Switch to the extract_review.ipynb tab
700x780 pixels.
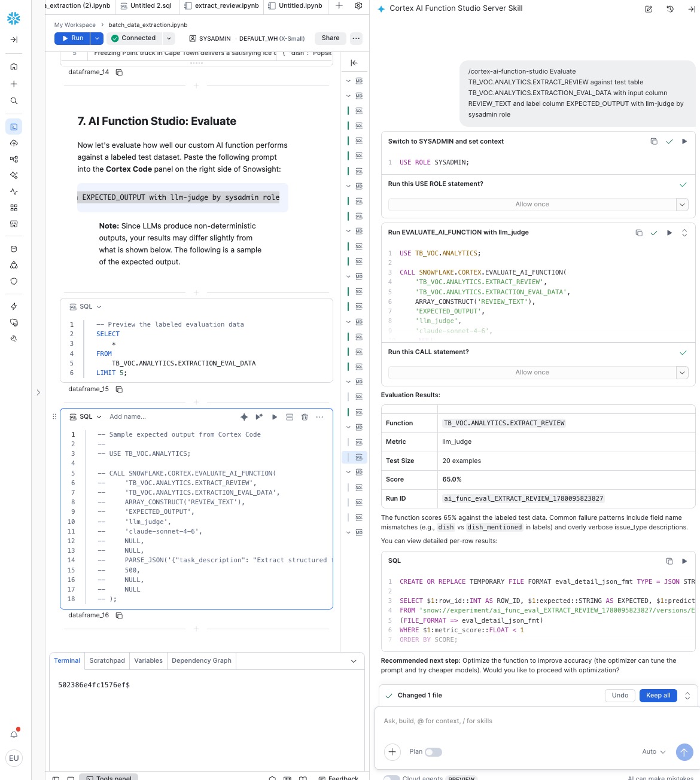point(222,5)
